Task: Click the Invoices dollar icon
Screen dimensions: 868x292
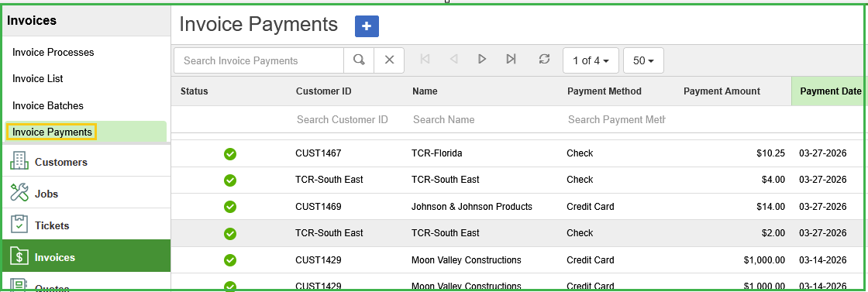Action: click(19, 256)
